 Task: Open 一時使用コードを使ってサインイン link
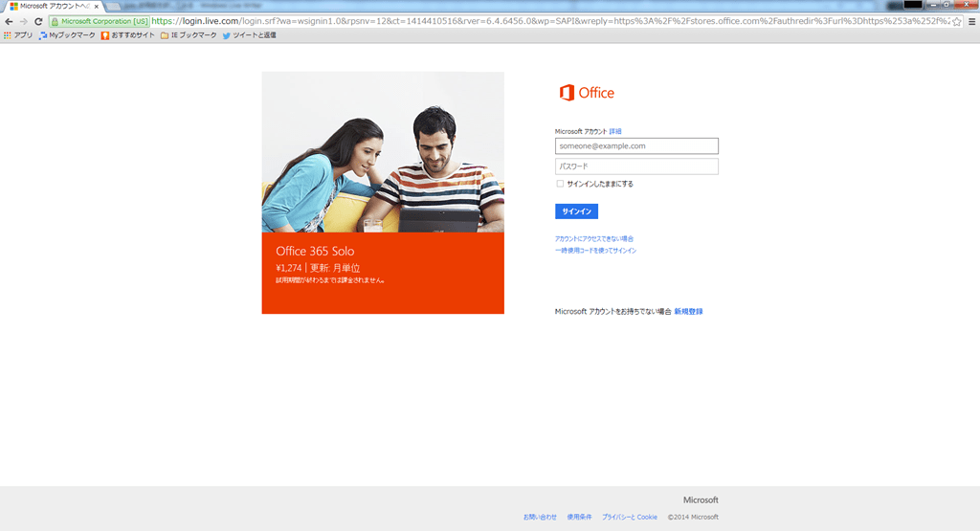(595, 251)
